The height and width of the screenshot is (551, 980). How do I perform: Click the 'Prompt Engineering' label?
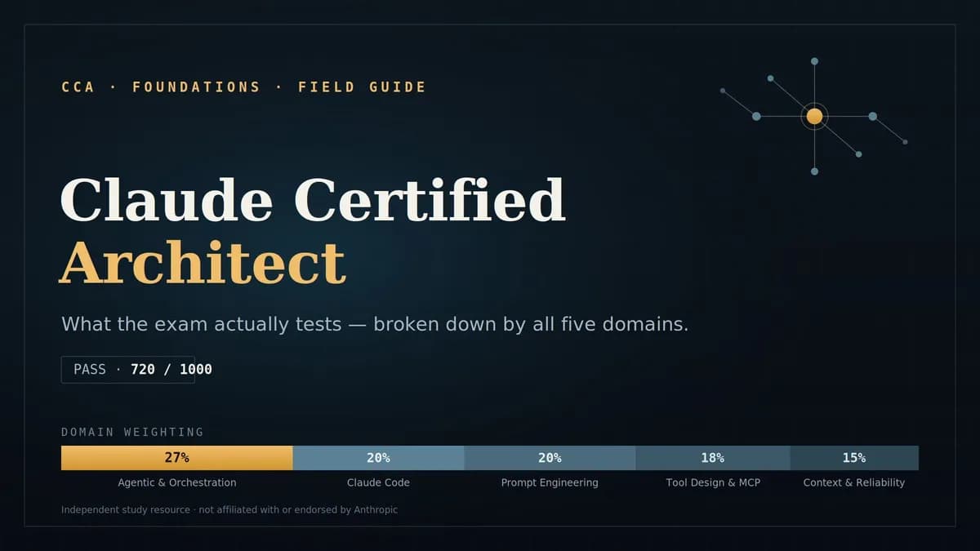[x=550, y=482]
